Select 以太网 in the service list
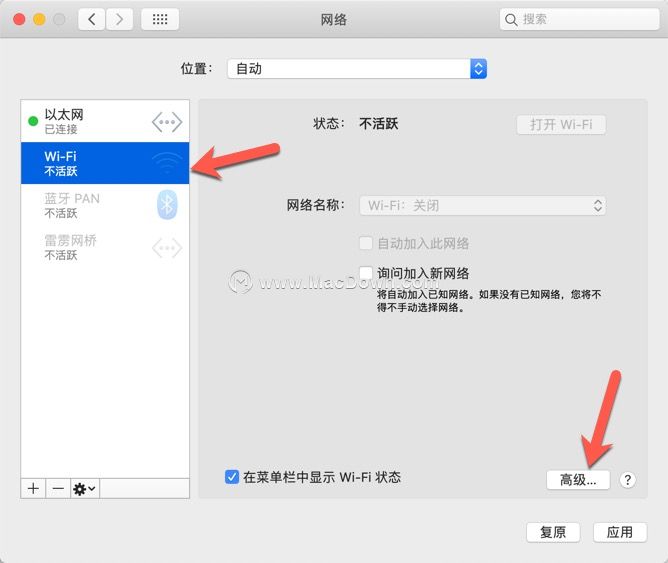This screenshot has height=563, width=668. click(x=105, y=121)
